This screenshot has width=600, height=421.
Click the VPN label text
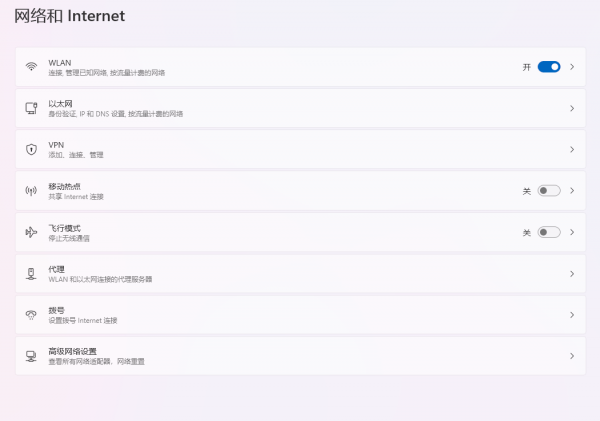[x=56, y=145]
